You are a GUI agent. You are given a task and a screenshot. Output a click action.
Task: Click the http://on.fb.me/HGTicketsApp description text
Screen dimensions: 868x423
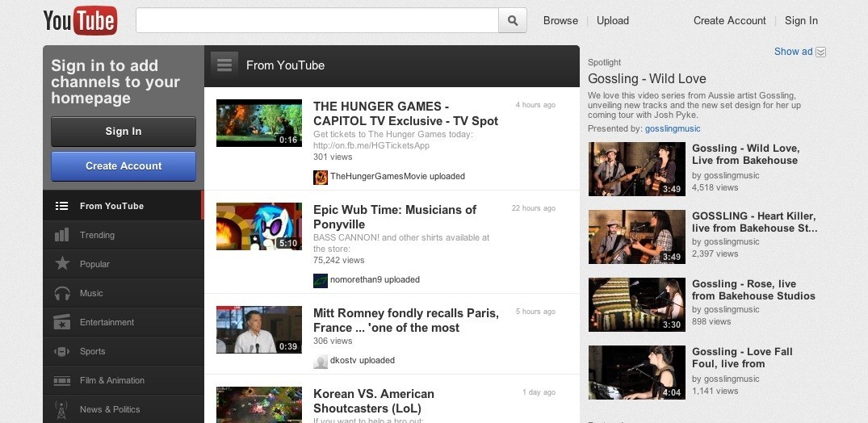pyautogui.click(x=371, y=145)
